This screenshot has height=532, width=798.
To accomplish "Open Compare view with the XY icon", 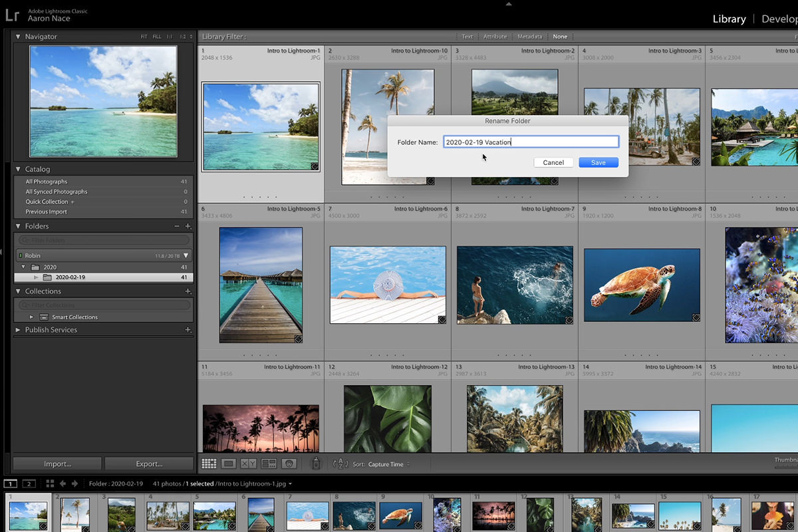I will (x=249, y=464).
